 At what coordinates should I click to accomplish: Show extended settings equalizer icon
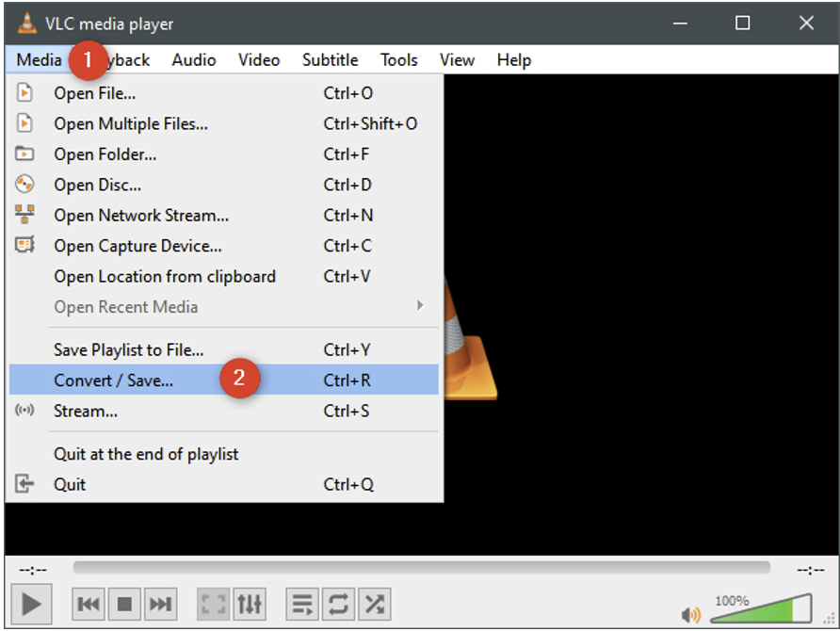point(250,605)
